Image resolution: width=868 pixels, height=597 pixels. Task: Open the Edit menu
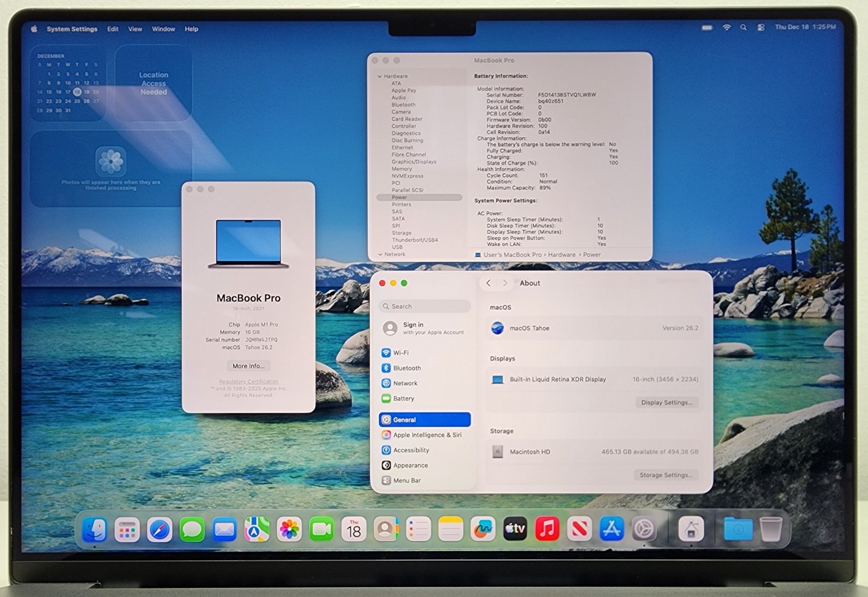pyautogui.click(x=113, y=29)
